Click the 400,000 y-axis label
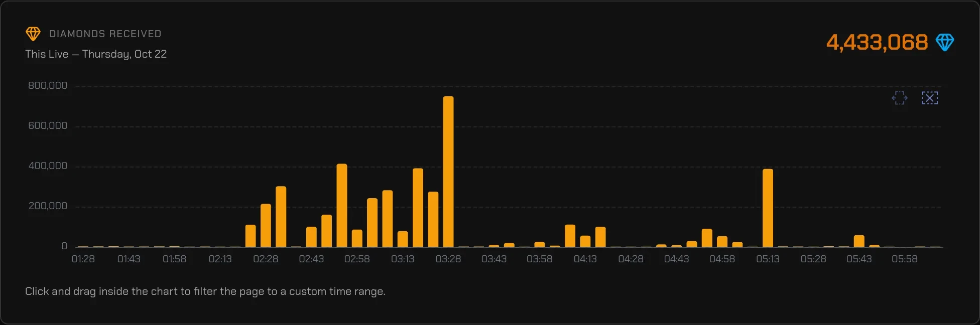980x325 pixels. [48, 166]
